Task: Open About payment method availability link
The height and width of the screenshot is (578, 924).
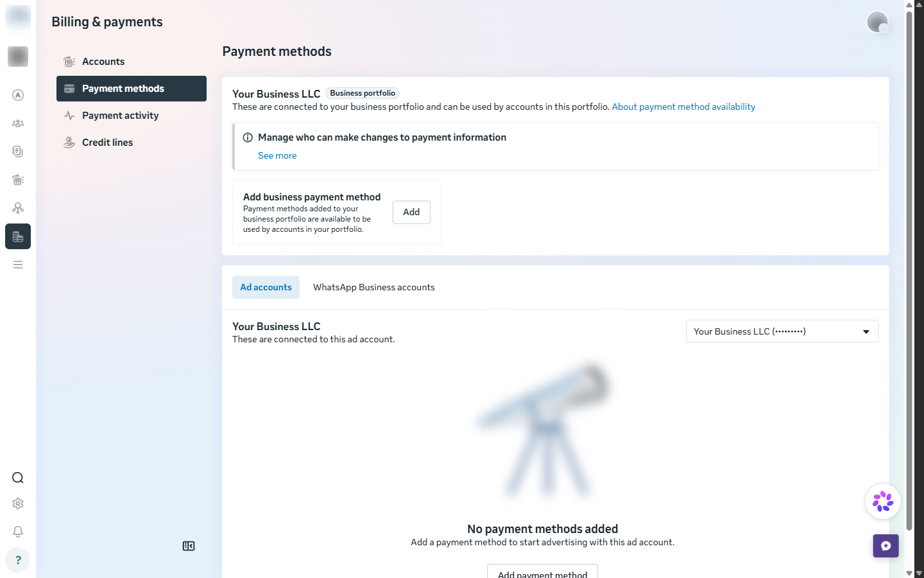Action: (683, 107)
